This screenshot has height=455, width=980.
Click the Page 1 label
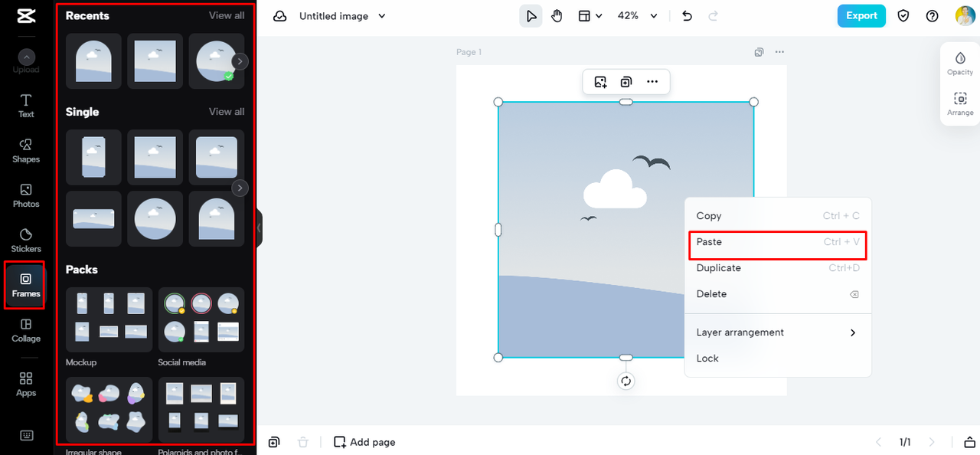[x=469, y=52]
